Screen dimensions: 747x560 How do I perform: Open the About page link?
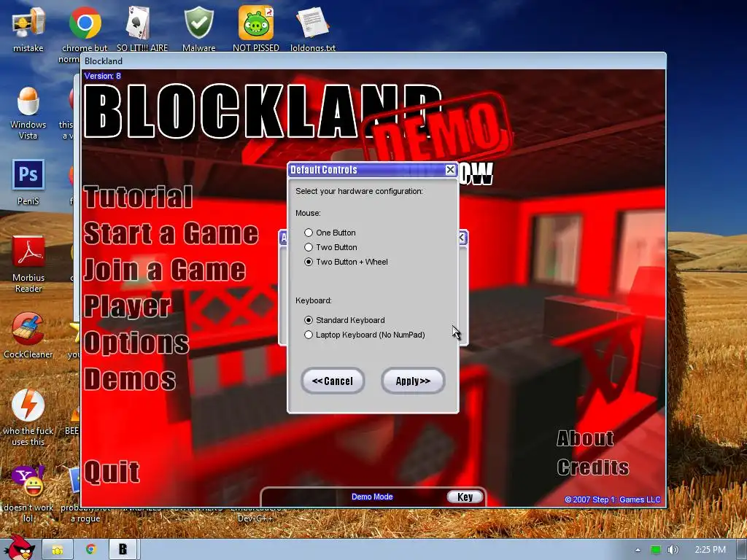click(586, 438)
